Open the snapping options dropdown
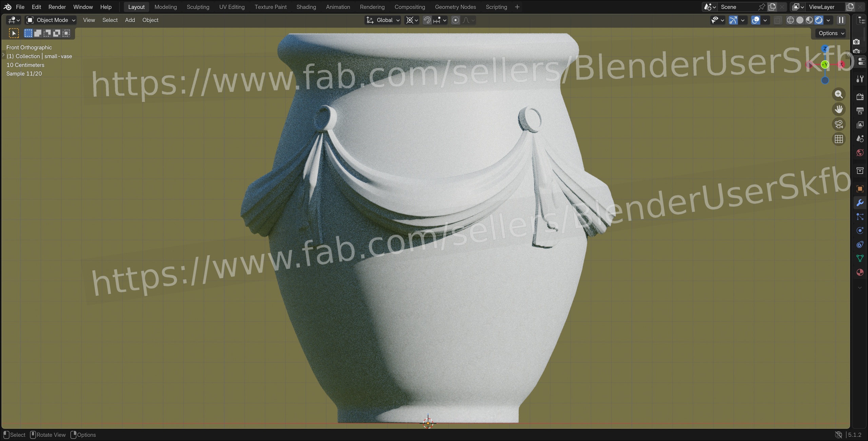Viewport: 868px width, 441px height. coord(440,20)
